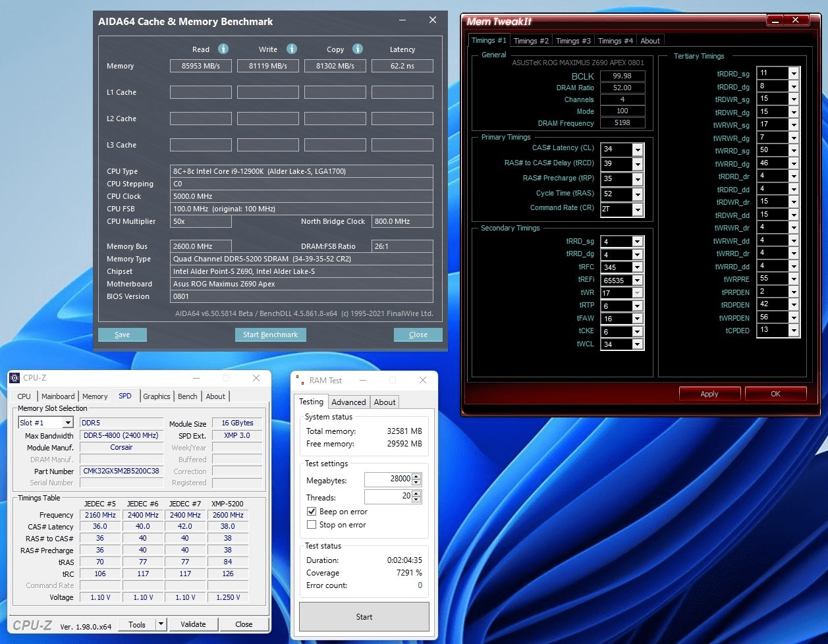Expand the tRDRD_sg tertiary timing dropdown

pos(794,73)
